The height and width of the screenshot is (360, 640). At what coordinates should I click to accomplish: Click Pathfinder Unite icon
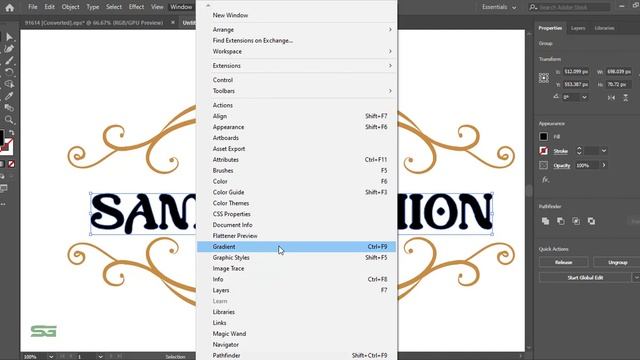[545, 221]
